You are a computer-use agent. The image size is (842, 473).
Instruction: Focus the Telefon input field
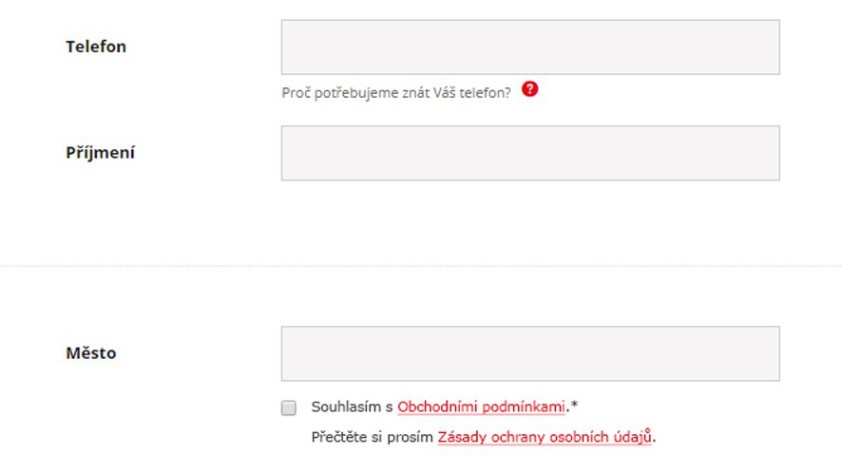coord(530,47)
